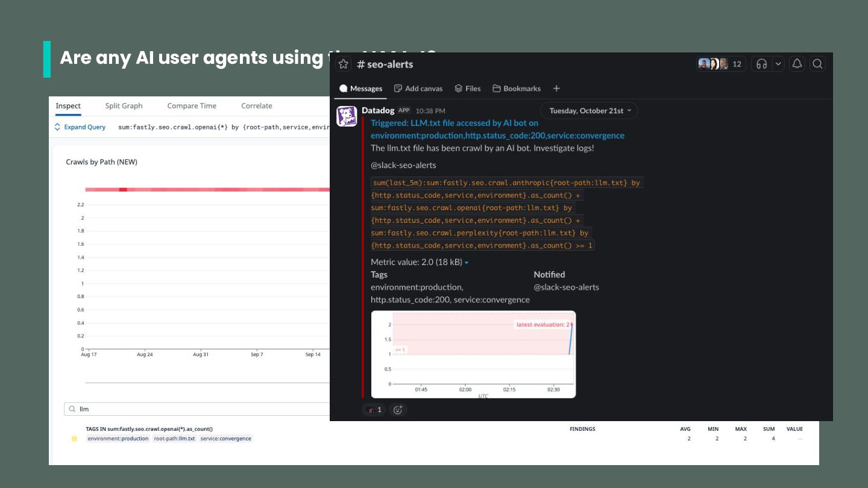This screenshot has height=488, width=868.
Task: Select the environment:production tag
Action: (x=118, y=439)
